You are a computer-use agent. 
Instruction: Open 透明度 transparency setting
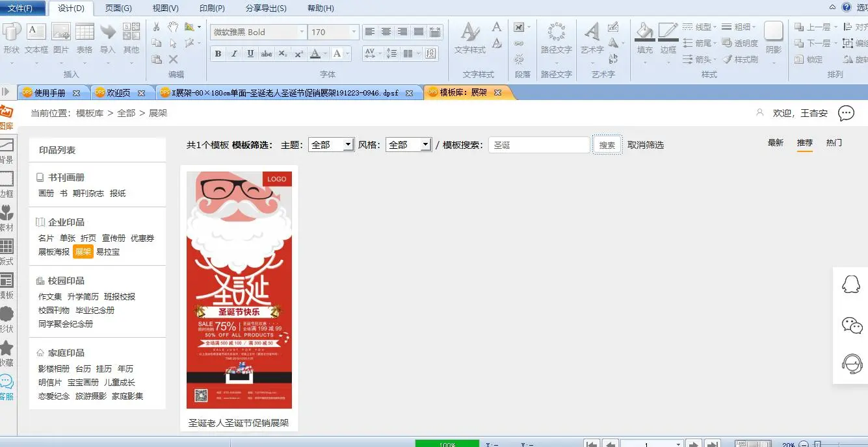click(x=740, y=44)
